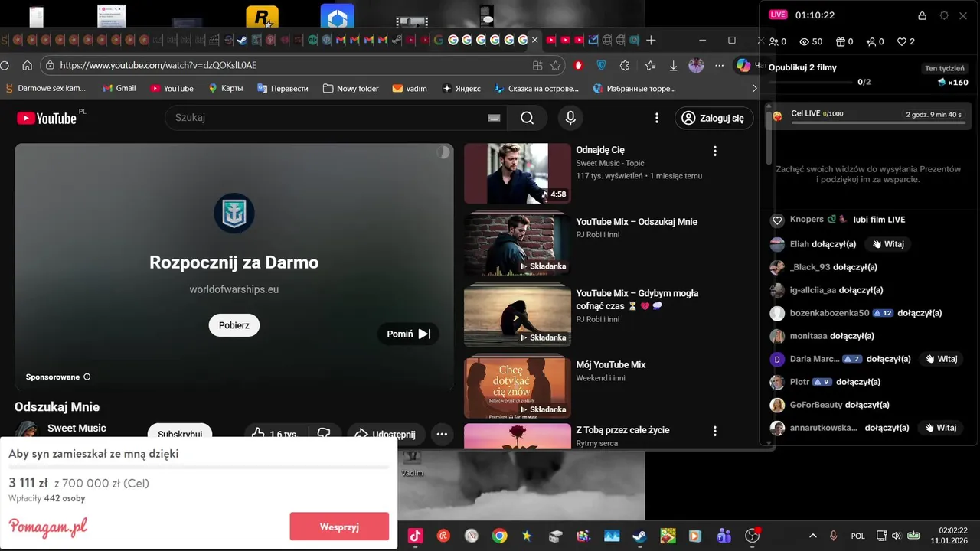
Task: Click Wesprzyj donate button on Pomagam.pl
Action: (x=339, y=527)
